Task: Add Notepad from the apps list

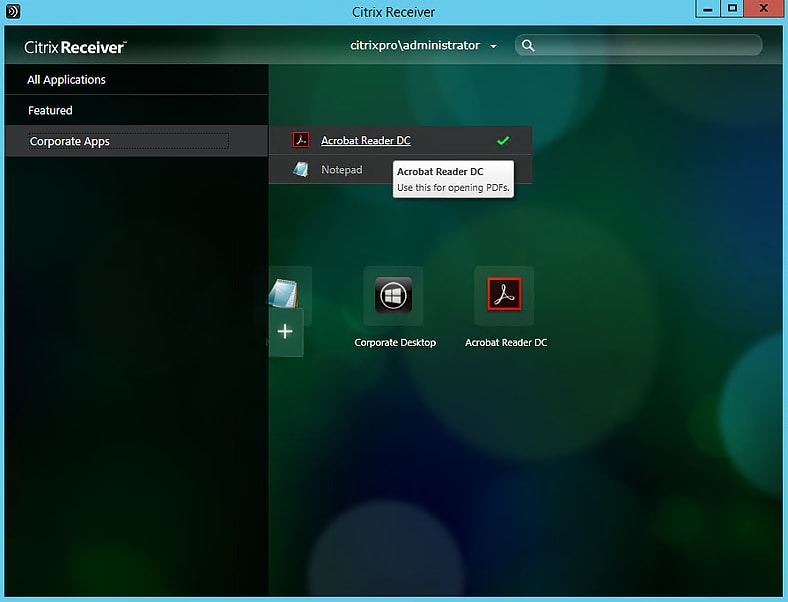Action: click(342, 170)
